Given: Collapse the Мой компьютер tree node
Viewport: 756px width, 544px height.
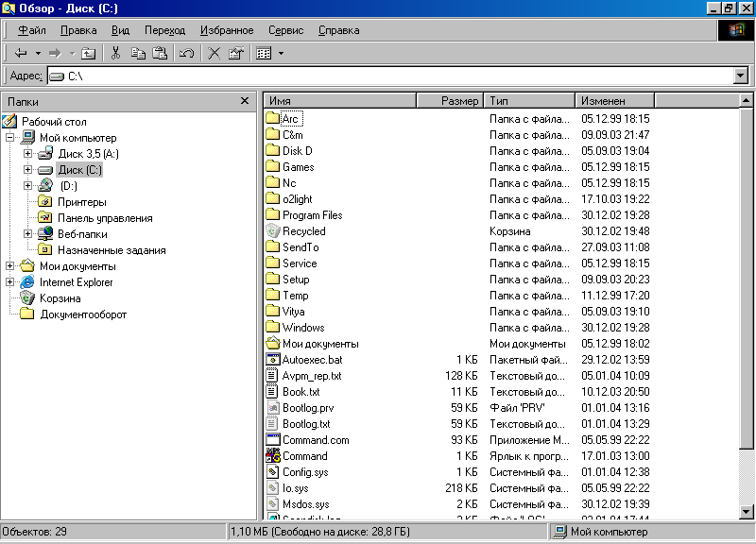Looking at the screenshot, I should [10, 137].
